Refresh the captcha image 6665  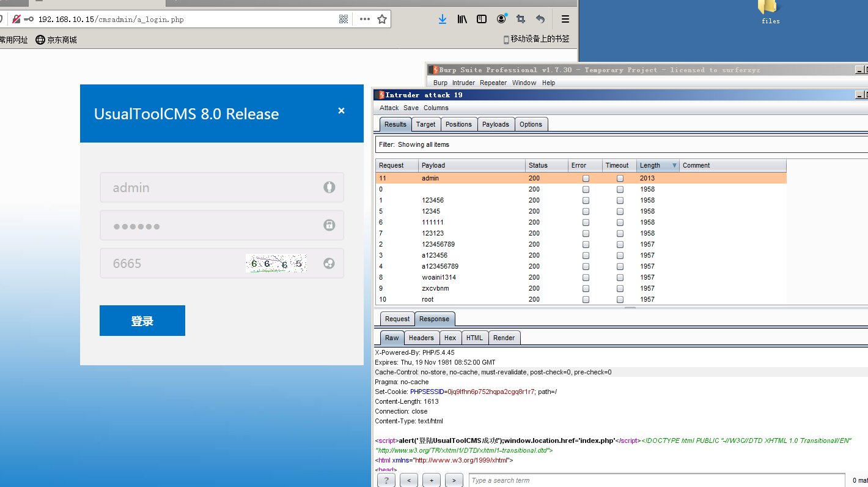point(276,263)
